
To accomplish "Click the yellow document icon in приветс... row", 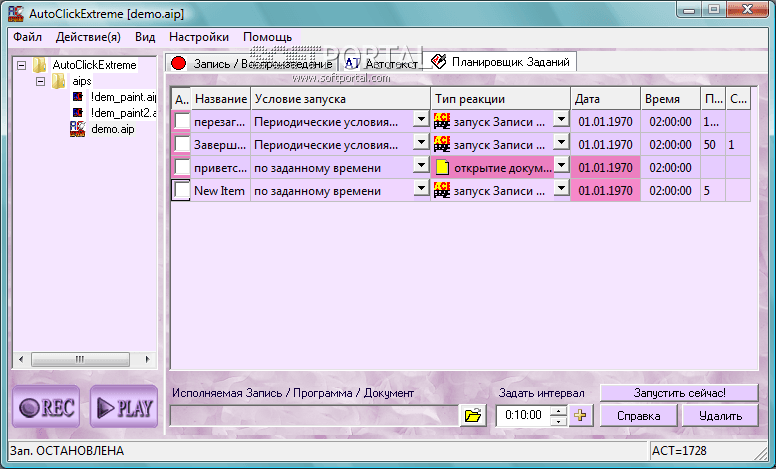I will pyautogui.click(x=442, y=168).
